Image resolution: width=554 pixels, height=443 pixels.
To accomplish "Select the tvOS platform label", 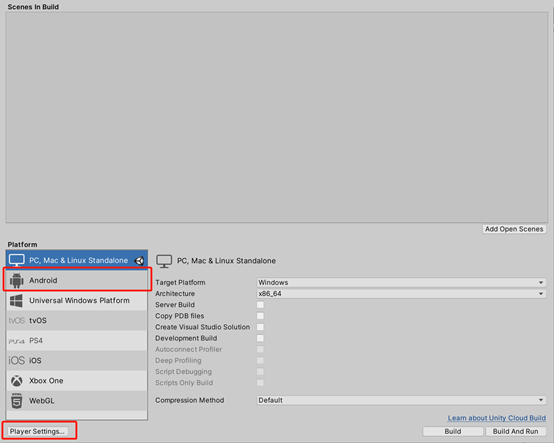I will click(38, 321).
